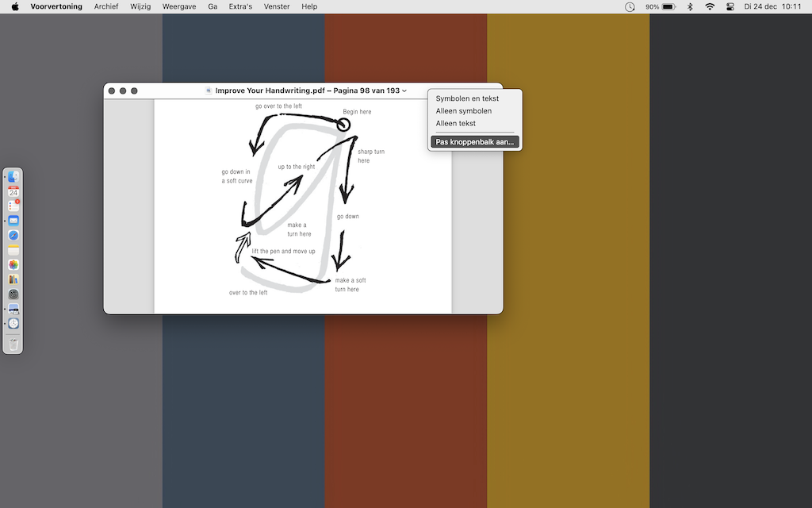Open the Venster menu
Image resolution: width=812 pixels, height=508 pixels.
coord(277,6)
